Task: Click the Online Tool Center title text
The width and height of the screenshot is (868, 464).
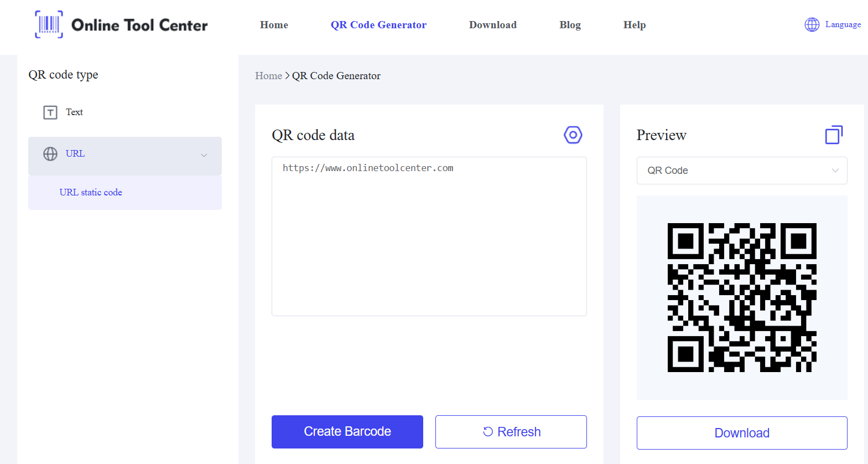Action: 139,25
